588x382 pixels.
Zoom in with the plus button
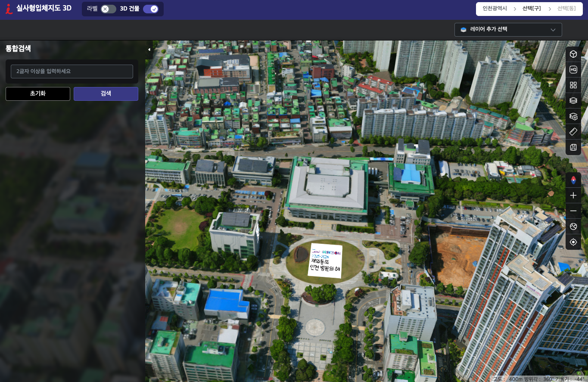coord(573,196)
